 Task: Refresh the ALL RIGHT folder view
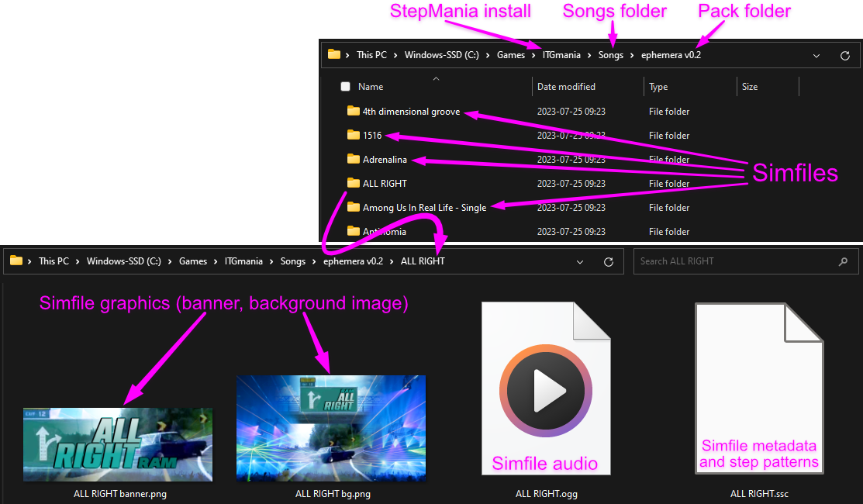609,261
